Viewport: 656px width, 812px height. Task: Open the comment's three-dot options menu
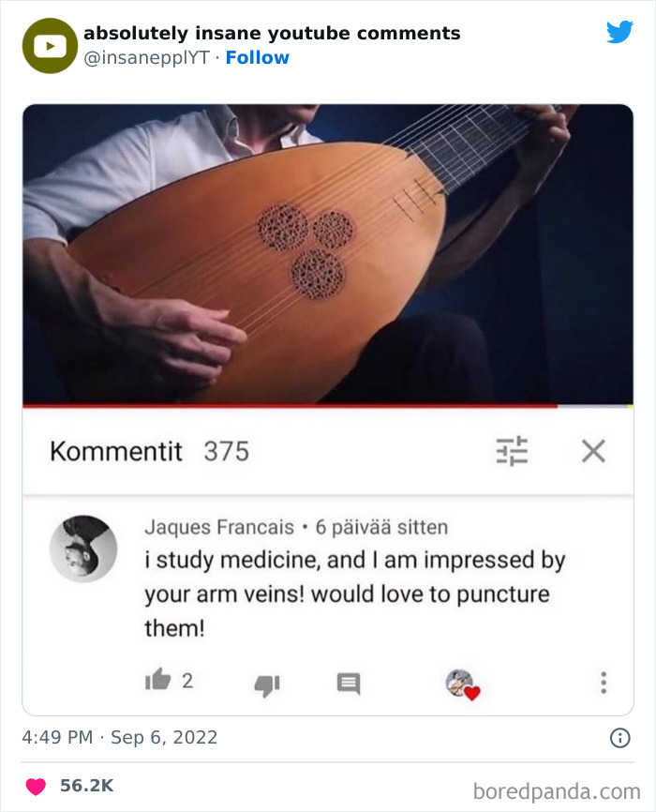[x=604, y=683]
